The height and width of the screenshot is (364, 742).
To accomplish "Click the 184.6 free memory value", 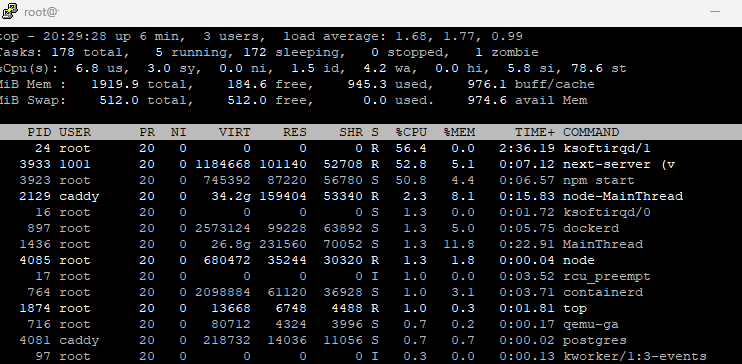I will tap(247, 84).
